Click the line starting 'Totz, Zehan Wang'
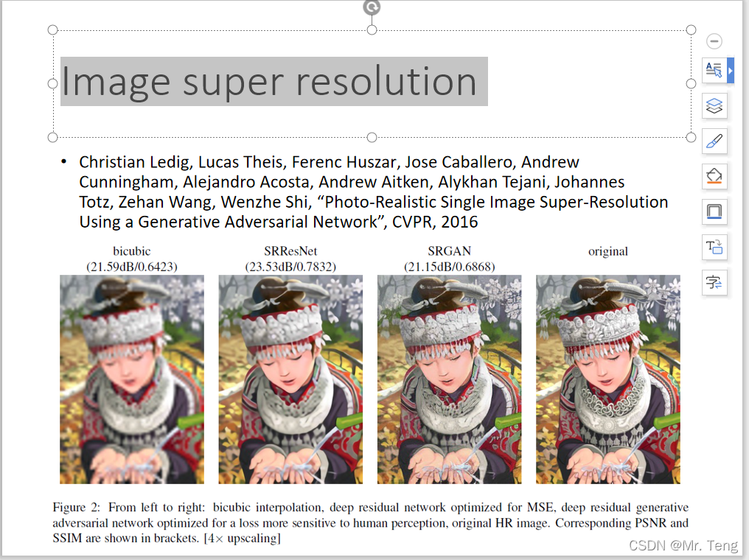 374,203
